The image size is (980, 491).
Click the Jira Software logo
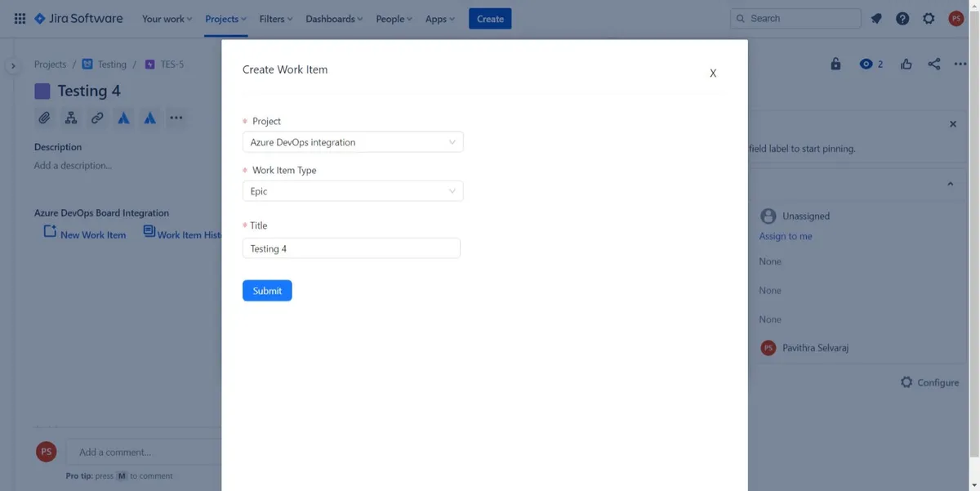(x=78, y=18)
